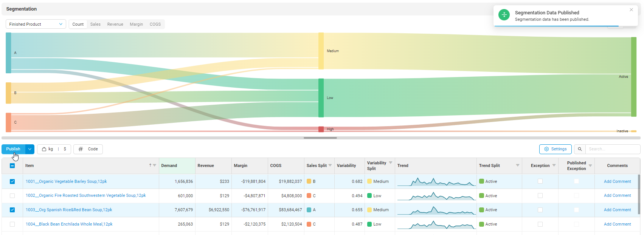Click the trend sparkline for item 1001
Image resolution: width=644 pixels, height=235 pixels.
[436, 182]
